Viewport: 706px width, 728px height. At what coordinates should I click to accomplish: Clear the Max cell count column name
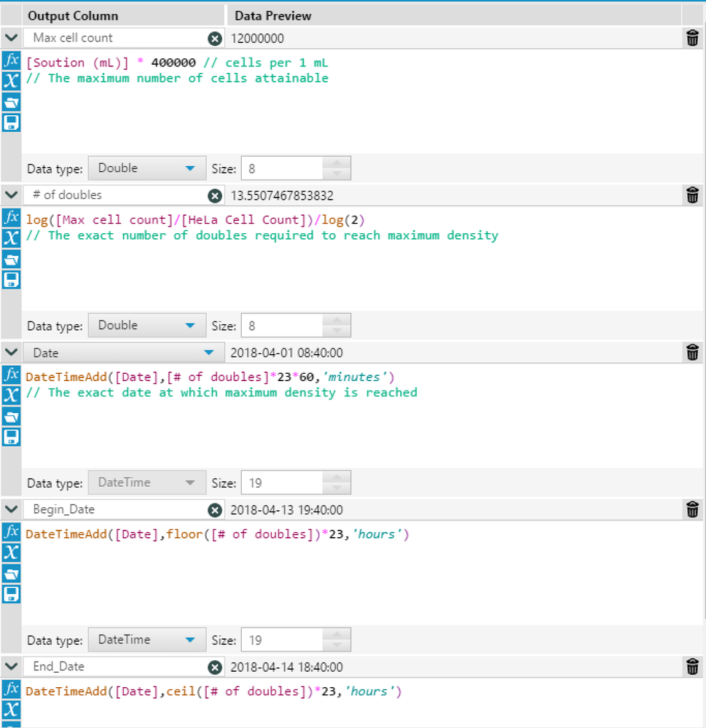[x=214, y=39]
